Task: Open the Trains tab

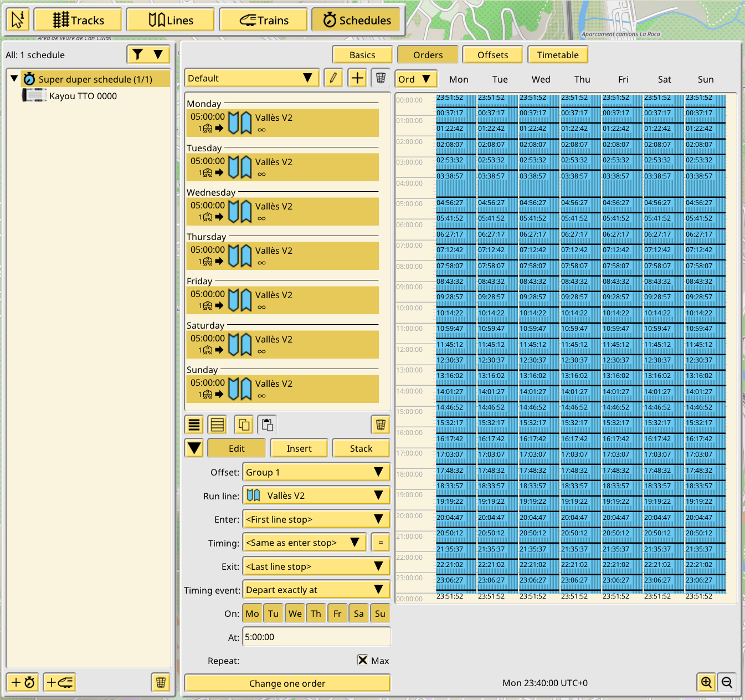Action: coord(264,21)
